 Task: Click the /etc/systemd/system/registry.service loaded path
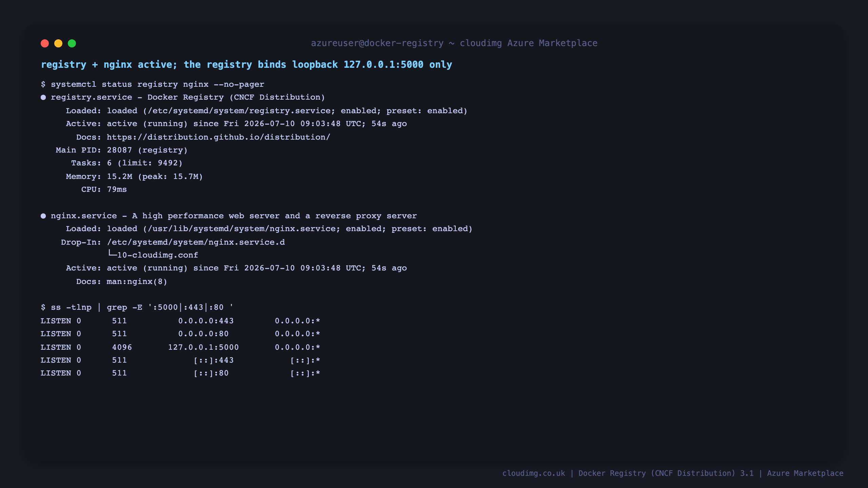click(239, 111)
